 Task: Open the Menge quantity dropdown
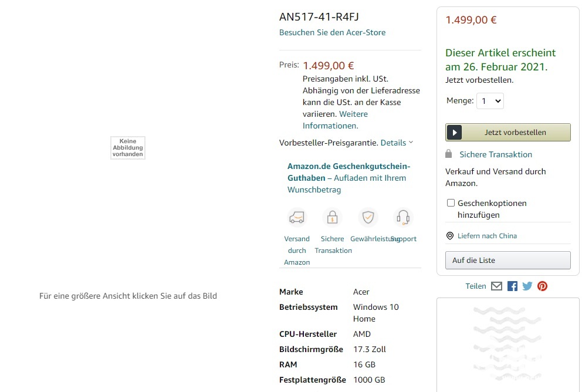tap(490, 101)
